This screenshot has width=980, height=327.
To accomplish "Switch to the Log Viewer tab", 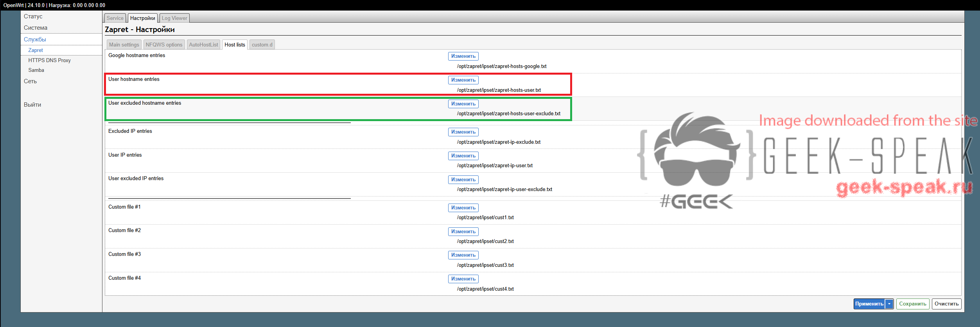I will (174, 18).
